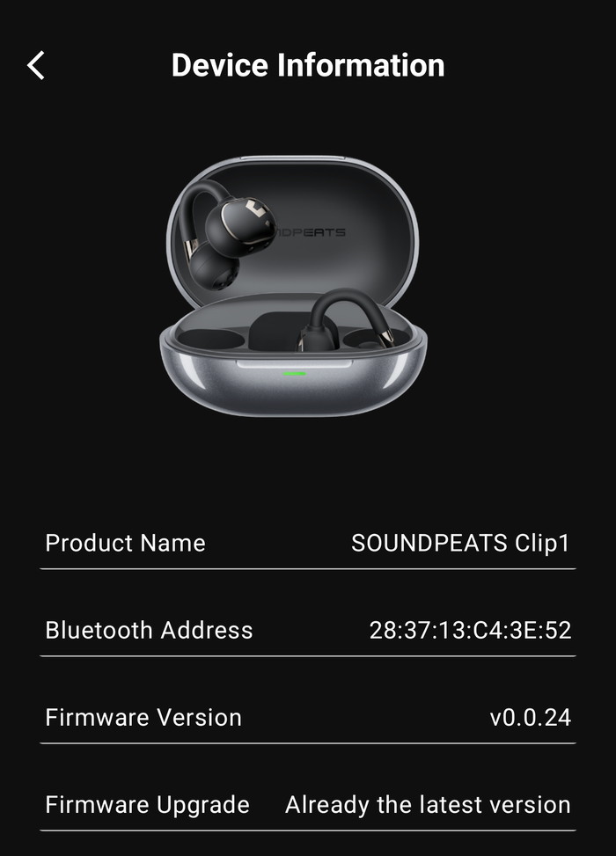The height and width of the screenshot is (856, 616).
Task: Select the Firmware Version label
Action: 143,717
